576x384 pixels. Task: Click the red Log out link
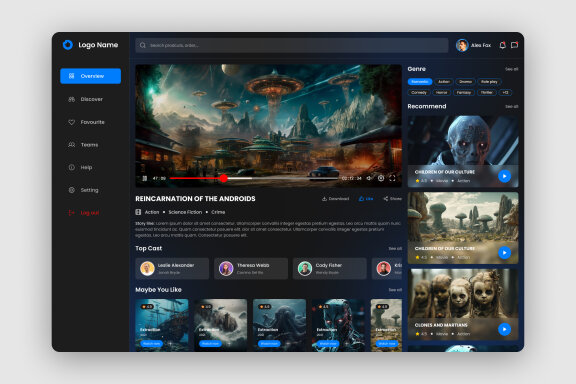[x=90, y=213]
